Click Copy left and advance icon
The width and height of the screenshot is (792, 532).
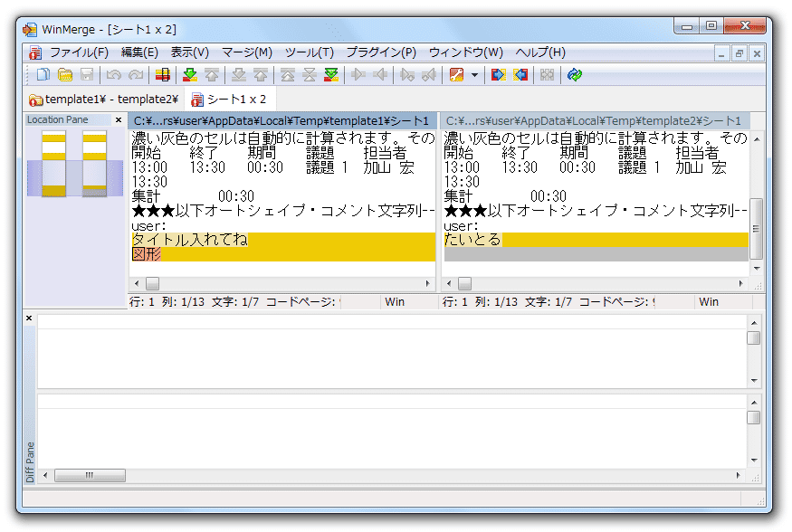point(429,75)
